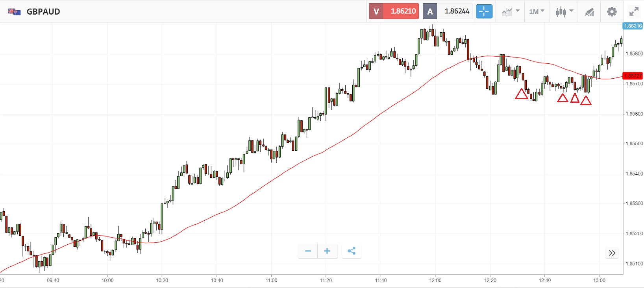Jump to latest candles double-arrow button
The width and height of the screenshot is (644, 288).
[x=612, y=253]
